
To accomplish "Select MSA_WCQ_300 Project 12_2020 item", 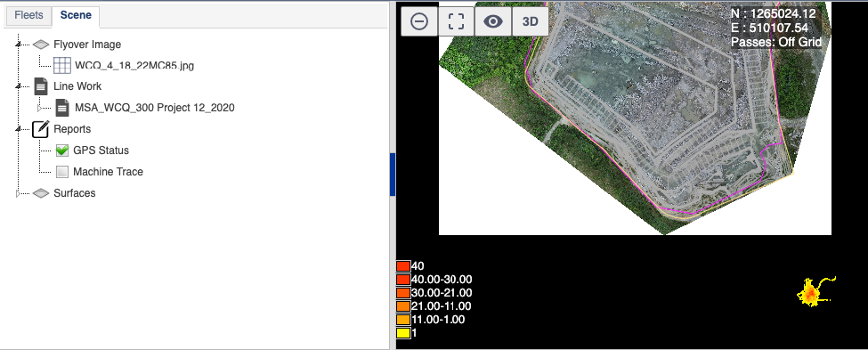I will (154, 108).
